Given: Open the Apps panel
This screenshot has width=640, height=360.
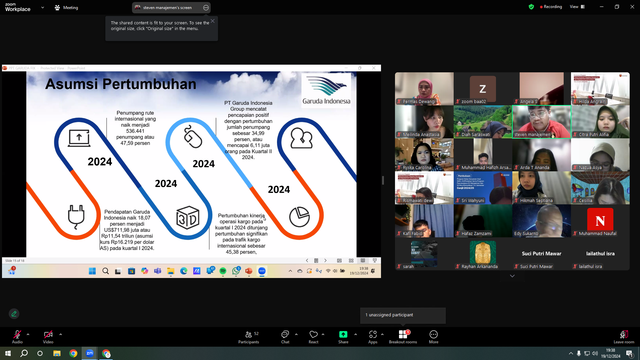Looking at the screenshot, I should (x=373, y=337).
